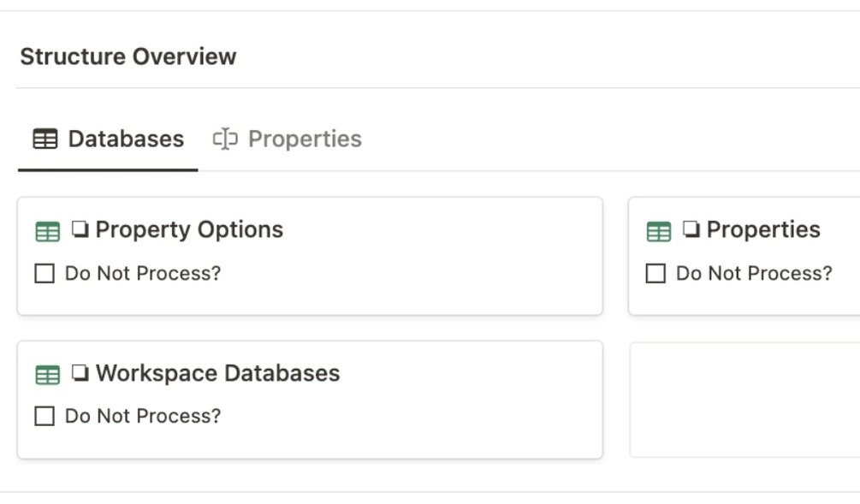Image resolution: width=860 pixels, height=504 pixels.
Task: Click the table icon on Databases tab
Action: pos(45,139)
